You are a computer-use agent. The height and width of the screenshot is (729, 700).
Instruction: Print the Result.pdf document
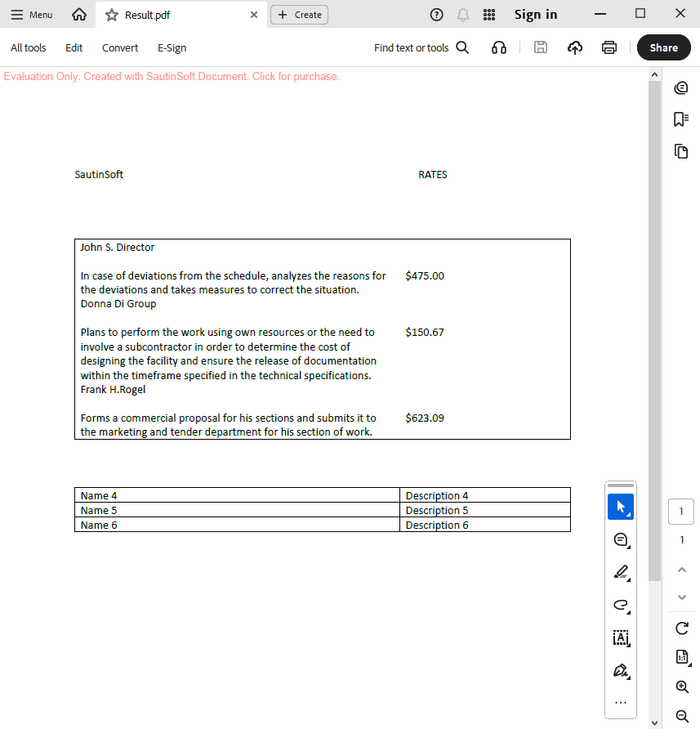coord(609,47)
